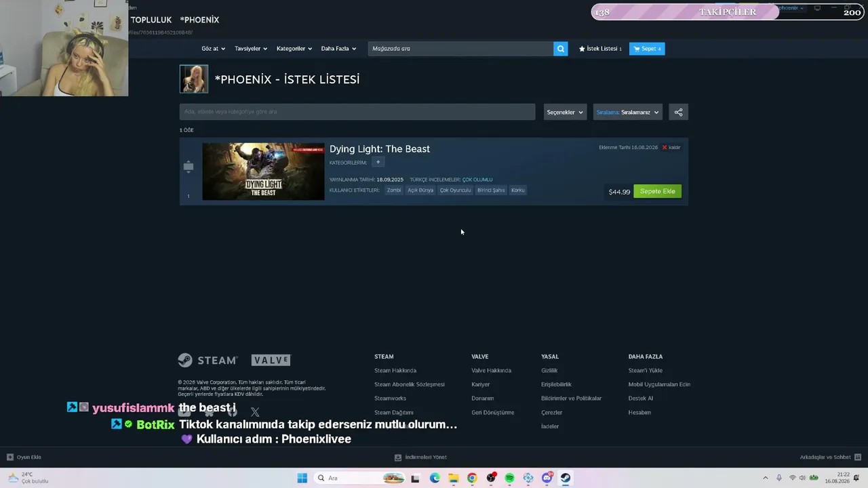Screen dimensions: 868x488
Task: Open the Steam Abonelik Sözleşmesi link
Action: click(410, 384)
